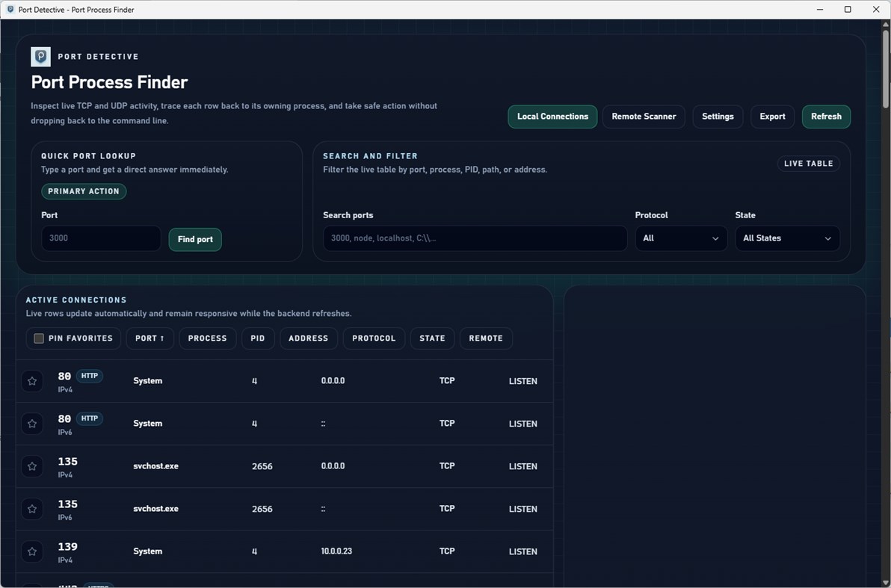Favorite the port 135 IPv6 row
Viewport: 891px width, 588px height.
(x=32, y=509)
